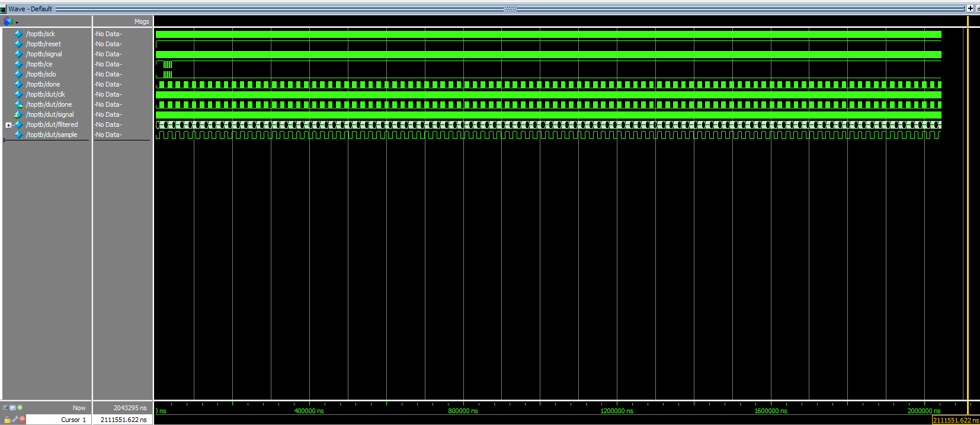The image size is (980, 425).
Task: Click the arrow-marked icon beside /toptb/dut/done
Action: 18,104
